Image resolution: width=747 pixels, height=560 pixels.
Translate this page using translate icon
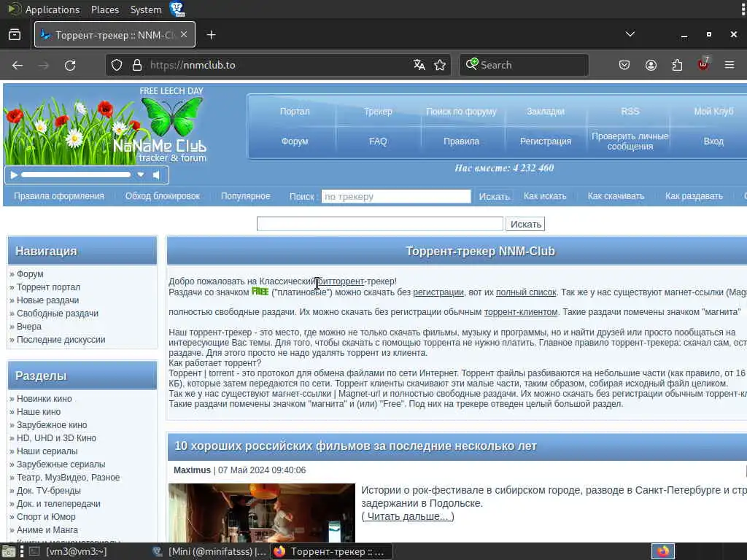pyautogui.click(x=419, y=65)
